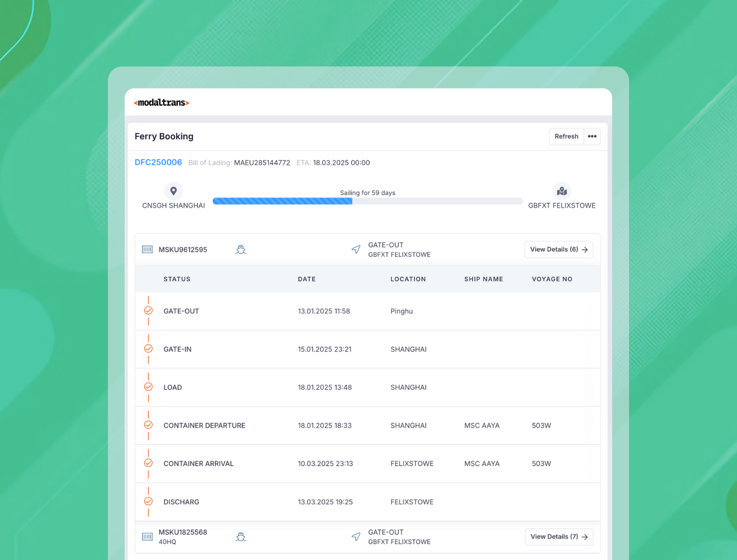Click the LOCATION column header

pos(408,279)
